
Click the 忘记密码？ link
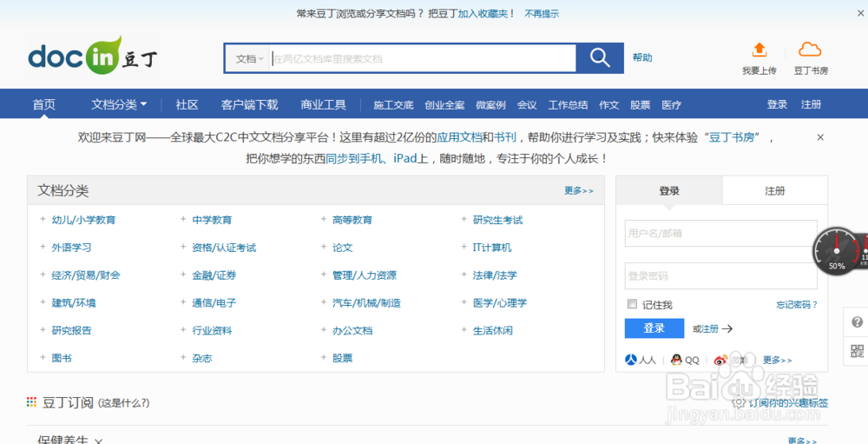tap(797, 304)
